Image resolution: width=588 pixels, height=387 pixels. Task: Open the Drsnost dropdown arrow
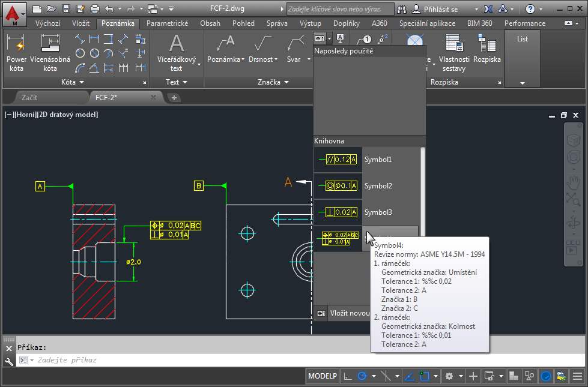[276, 60]
